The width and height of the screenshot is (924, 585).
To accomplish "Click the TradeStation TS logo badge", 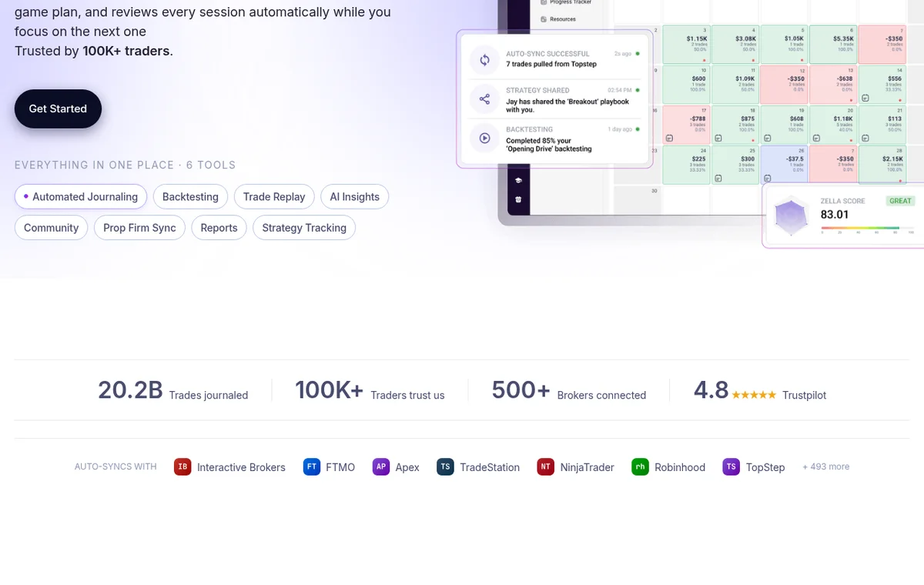I will pyautogui.click(x=445, y=466).
